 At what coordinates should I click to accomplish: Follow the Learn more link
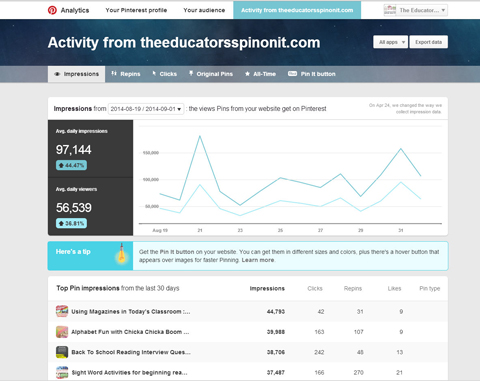[258, 260]
